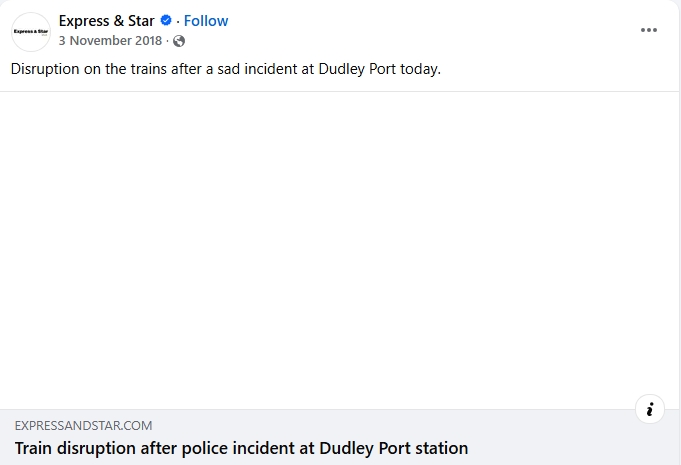Click the word 'Disruption' in the caption
Screen dimensions: 681x465
pyautogui.click(x=47, y=69)
